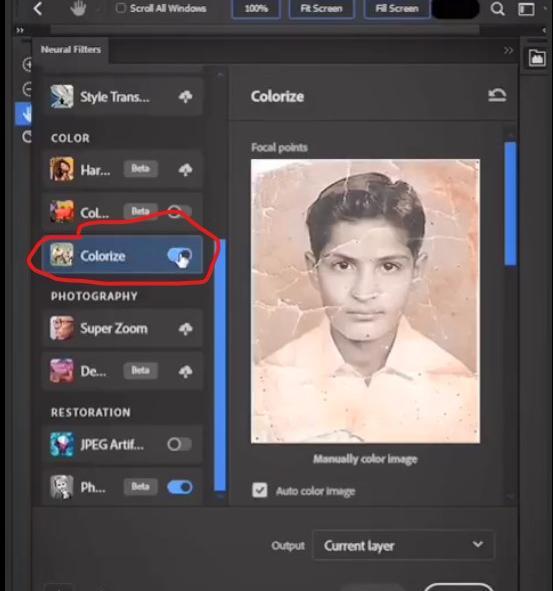Select the Style Trans... filter row

pos(123,97)
